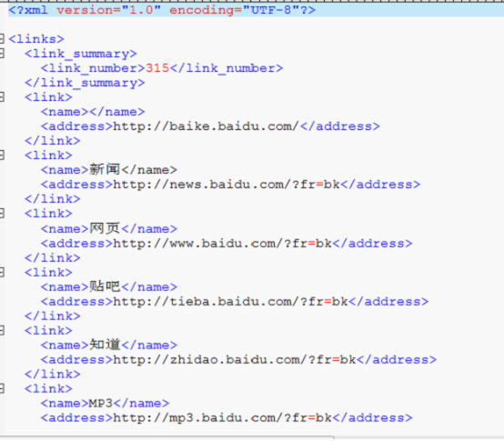Image resolution: width=504 pixels, height=441 pixels.
Task: Collapse the link_summary block fold marker
Action: pos(2,54)
